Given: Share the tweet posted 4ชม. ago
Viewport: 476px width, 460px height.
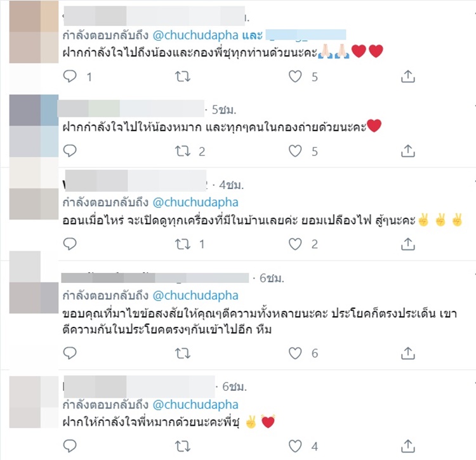Looking at the screenshot, I should (407, 244).
